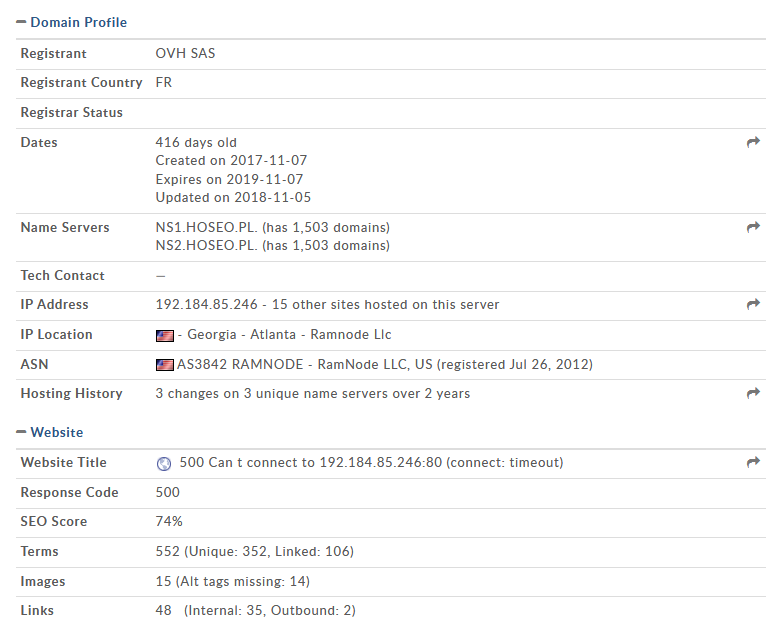Click the arrow icon in Website Title row
This screenshot has height=636, width=783.
(x=753, y=462)
